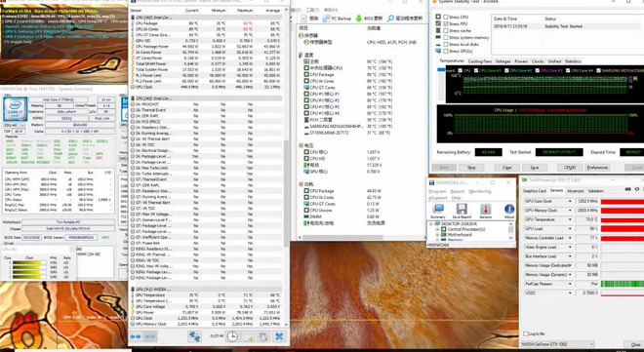Toggle the CPU Core #3 graph checkbox
Screen dimensions: 644x352
538,70
